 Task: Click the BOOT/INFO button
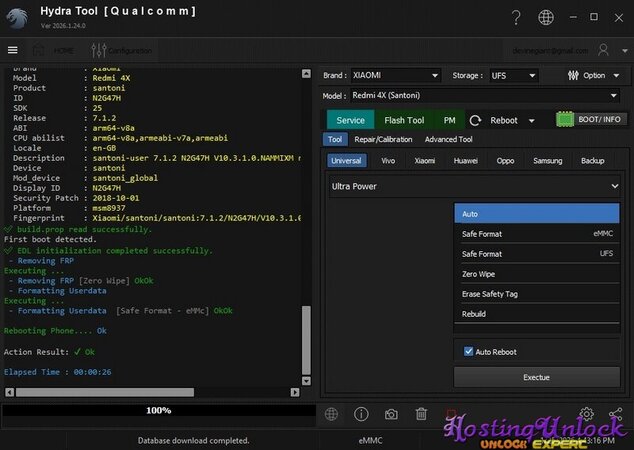(x=590, y=119)
